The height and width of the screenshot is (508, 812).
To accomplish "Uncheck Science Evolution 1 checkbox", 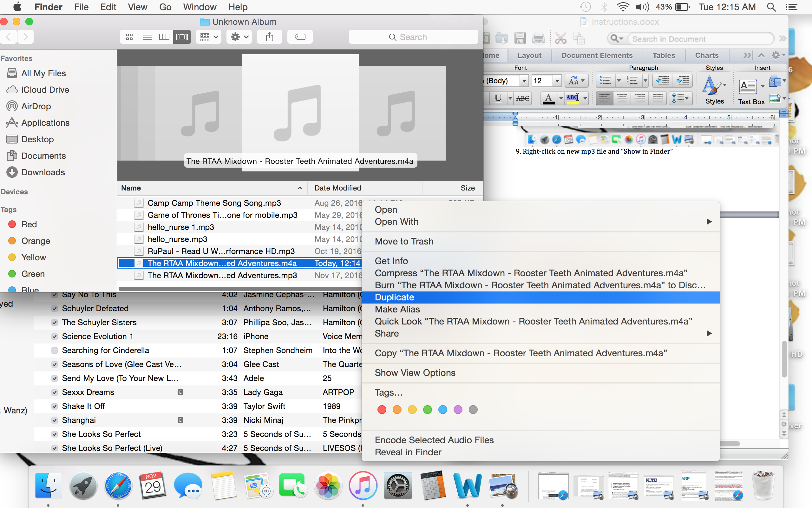I will 54,336.
